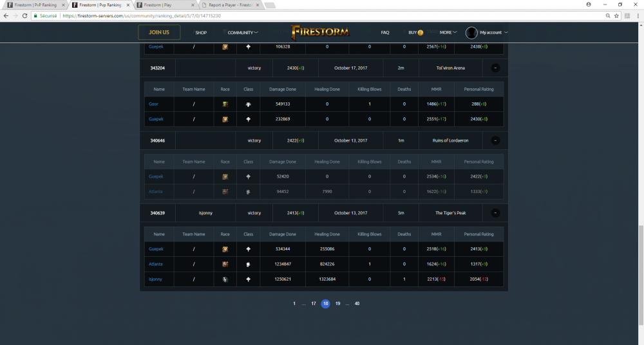
Task: Click Isjonny's race icon in match 340639
Action: (225, 279)
